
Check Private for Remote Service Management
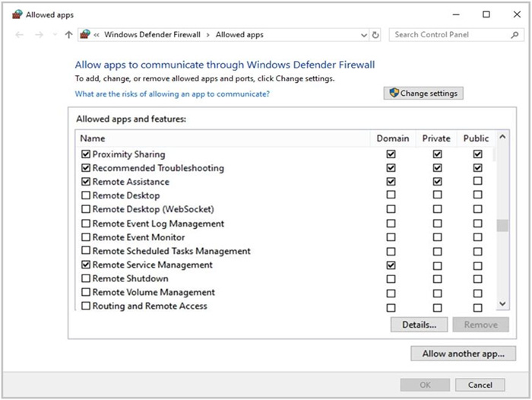point(437,265)
